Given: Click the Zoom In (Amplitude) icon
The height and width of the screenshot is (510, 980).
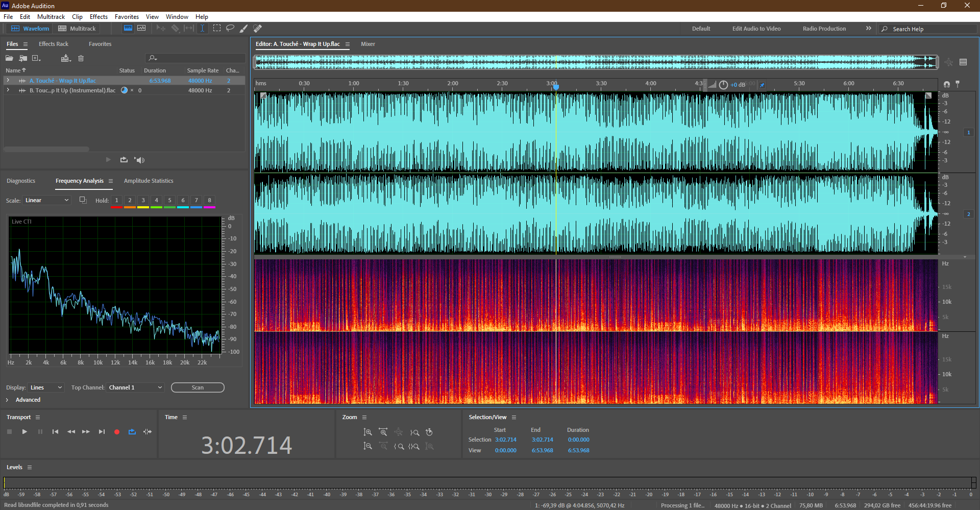Looking at the screenshot, I should (367, 432).
